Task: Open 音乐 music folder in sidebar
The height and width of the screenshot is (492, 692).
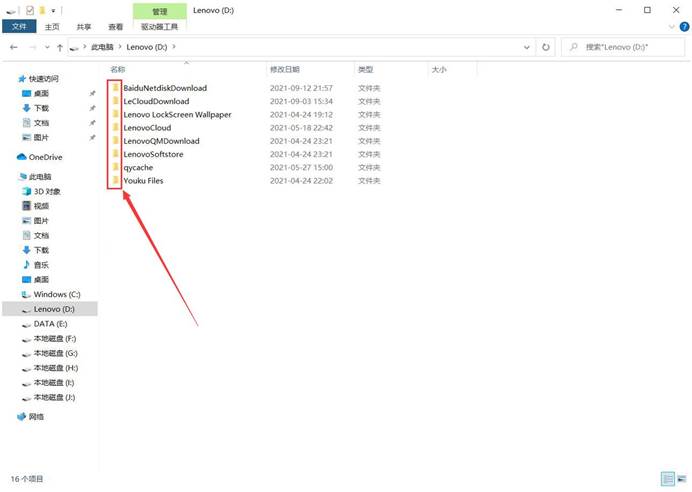Action: click(41, 264)
